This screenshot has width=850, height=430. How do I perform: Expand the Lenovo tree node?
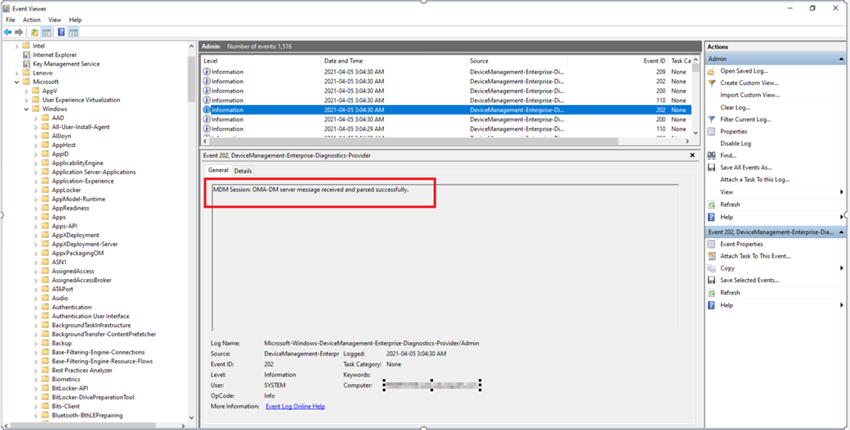click(x=17, y=73)
